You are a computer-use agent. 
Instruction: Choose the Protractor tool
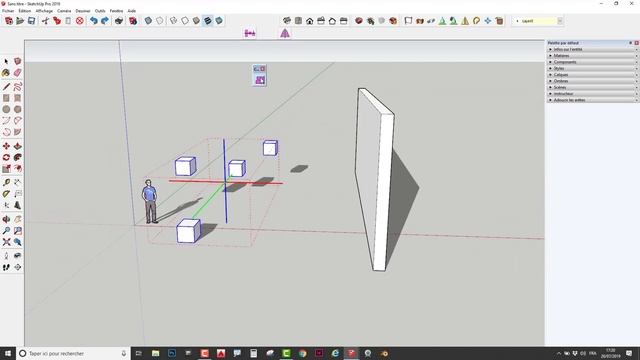tap(6, 194)
